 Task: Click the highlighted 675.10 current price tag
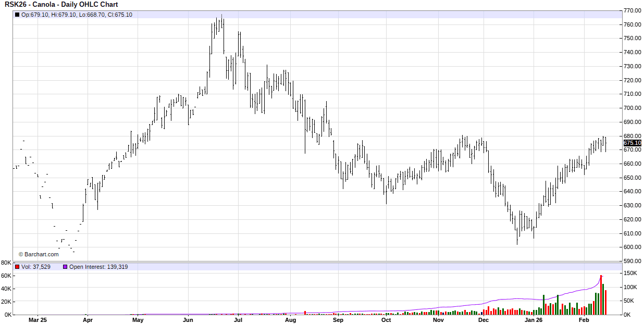pos(632,143)
